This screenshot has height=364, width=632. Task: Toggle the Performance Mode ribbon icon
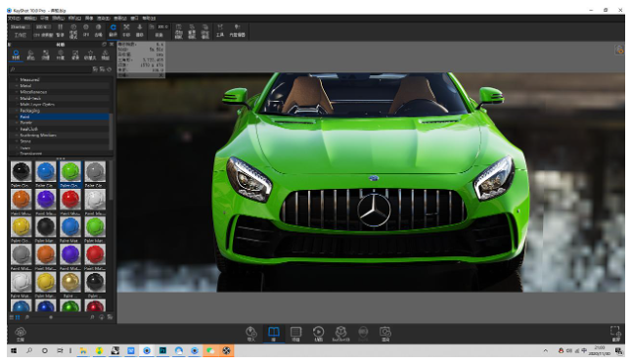(x=73, y=30)
